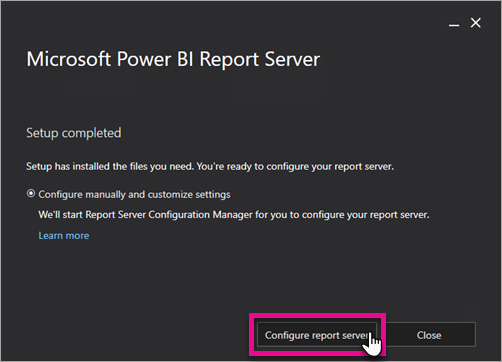Image resolution: width=502 pixels, height=362 pixels.
Task: Click the Microsoft Power BI Report Server title
Action: point(173,59)
